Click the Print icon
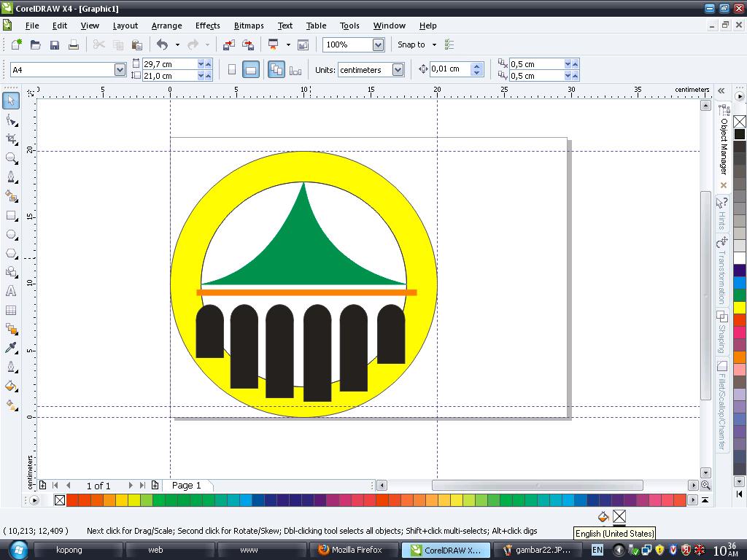Viewport: 747px width, 560px height. [74, 44]
